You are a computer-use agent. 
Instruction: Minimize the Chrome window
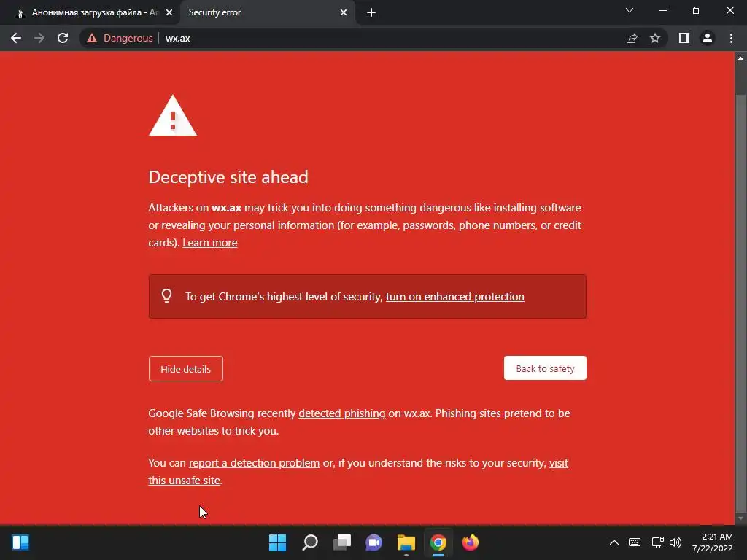(x=662, y=10)
